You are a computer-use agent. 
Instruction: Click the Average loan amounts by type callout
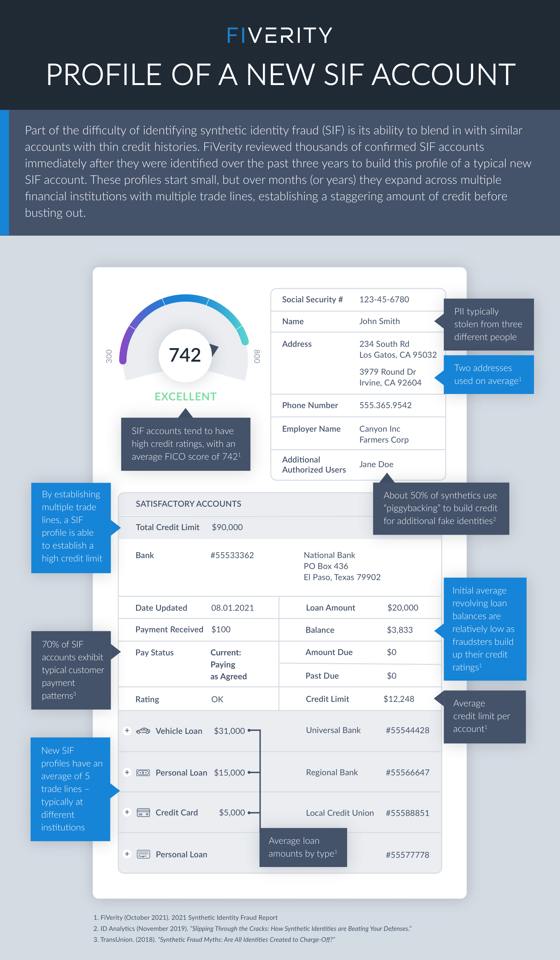coord(303,847)
